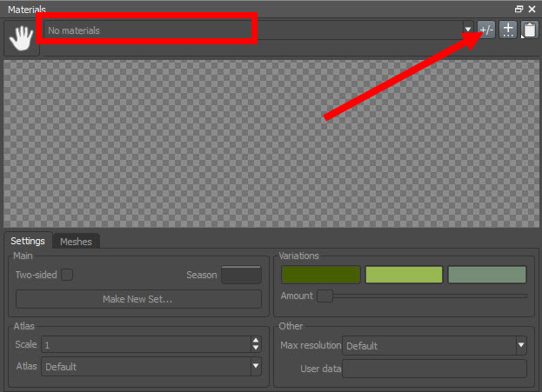This screenshot has width=542, height=392.
Task: Click the Make New Set... button
Action: point(138,299)
